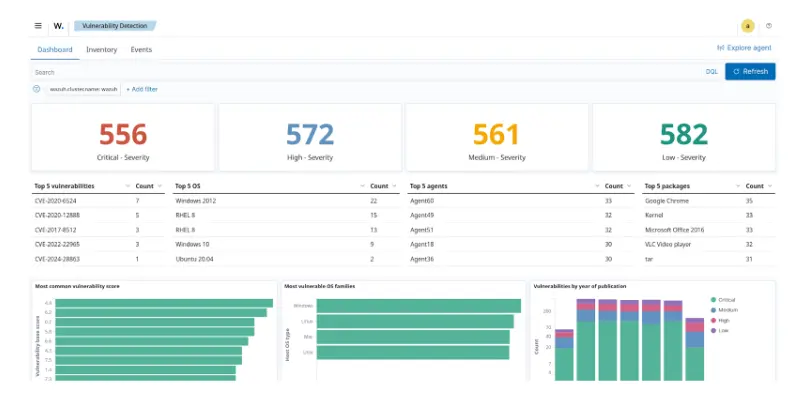Select CVE-2020-12888 row

coord(98,215)
